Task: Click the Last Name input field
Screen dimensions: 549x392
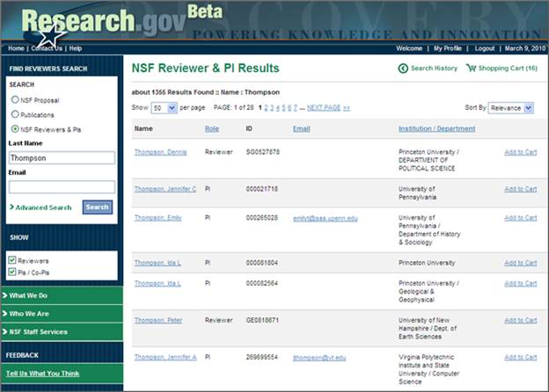Action: click(62, 158)
